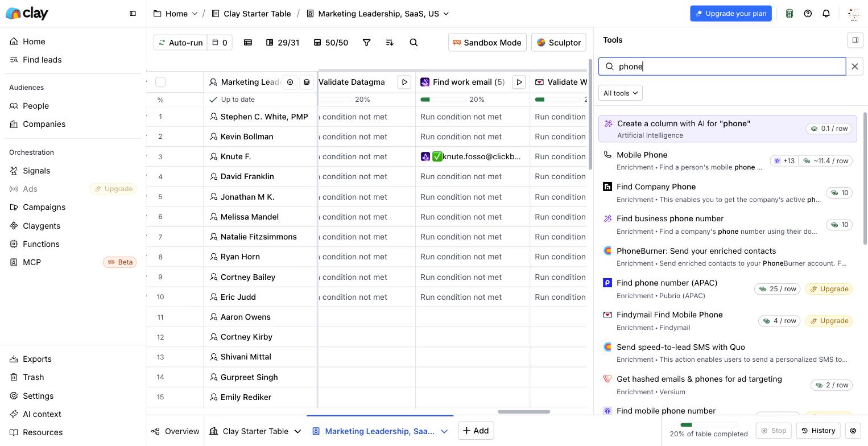Tick the select-all rows checkbox
This screenshot has height=446, width=868.
coord(160,82)
